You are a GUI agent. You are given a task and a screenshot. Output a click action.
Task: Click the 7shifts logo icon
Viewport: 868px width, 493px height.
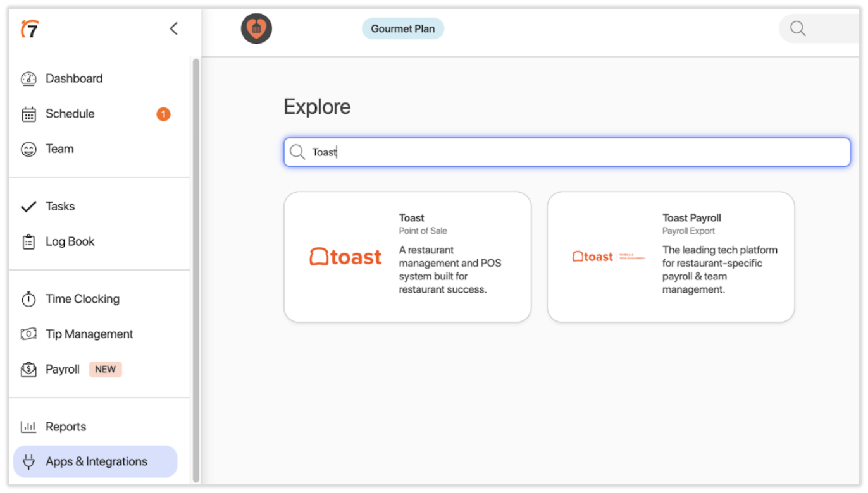(x=29, y=28)
